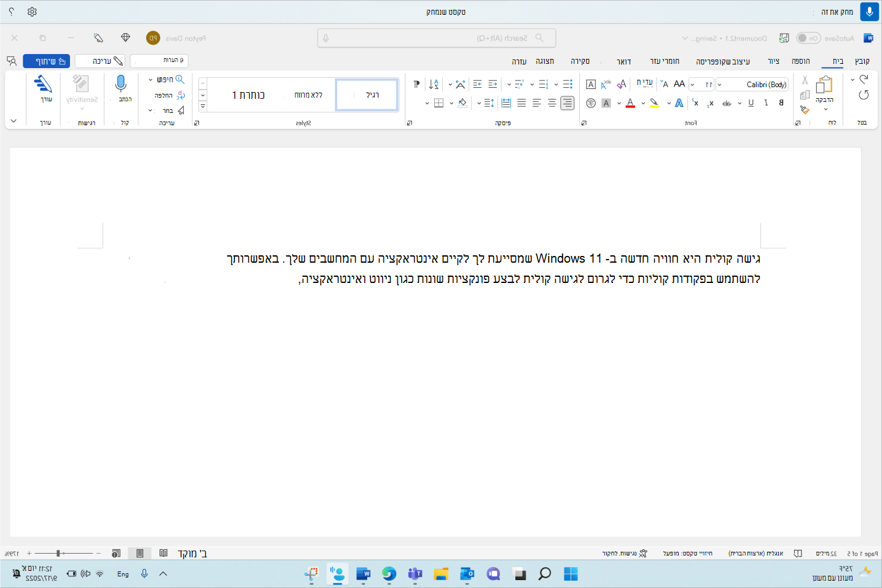
Task: Click the yellow text highlight color icon
Action: 655,103
